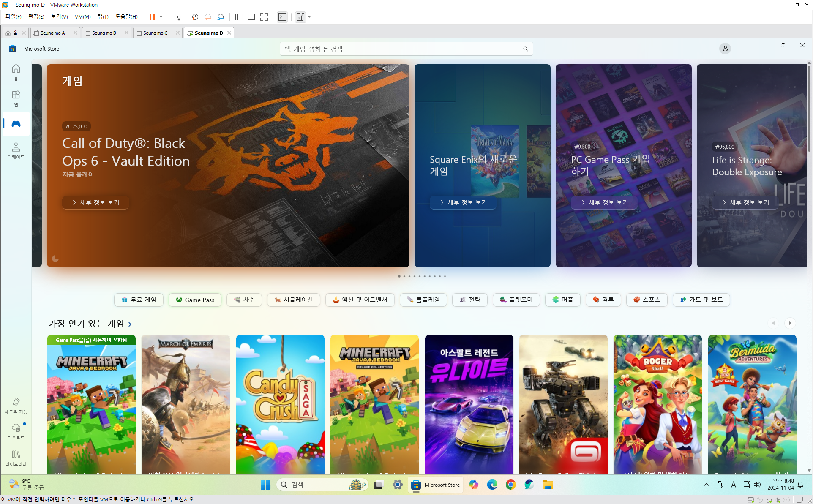The image size is (813, 504).
Task: Open the What's New sidebar icon
Action: click(x=16, y=405)
